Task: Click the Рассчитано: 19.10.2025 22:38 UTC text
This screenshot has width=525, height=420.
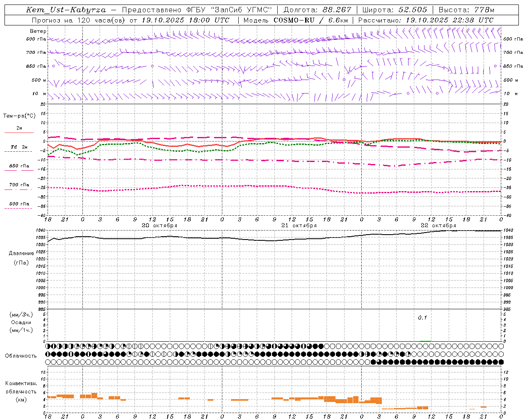Action: coord(426,20)
